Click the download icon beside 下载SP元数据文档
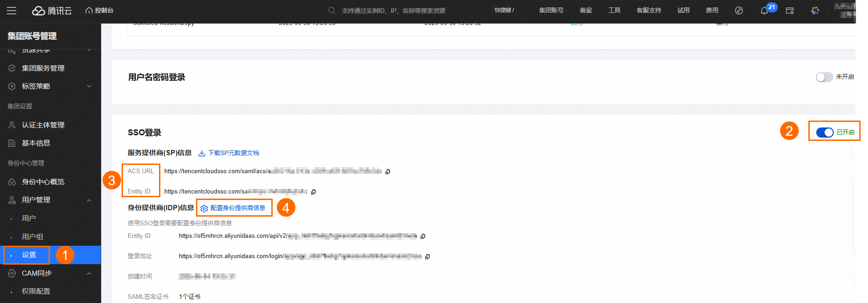 coord(202,153)
